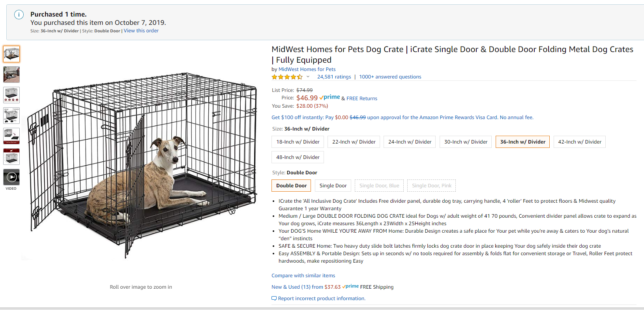Pick the 48-Inch w/ Divider size
644x310 pixels.
298,157
